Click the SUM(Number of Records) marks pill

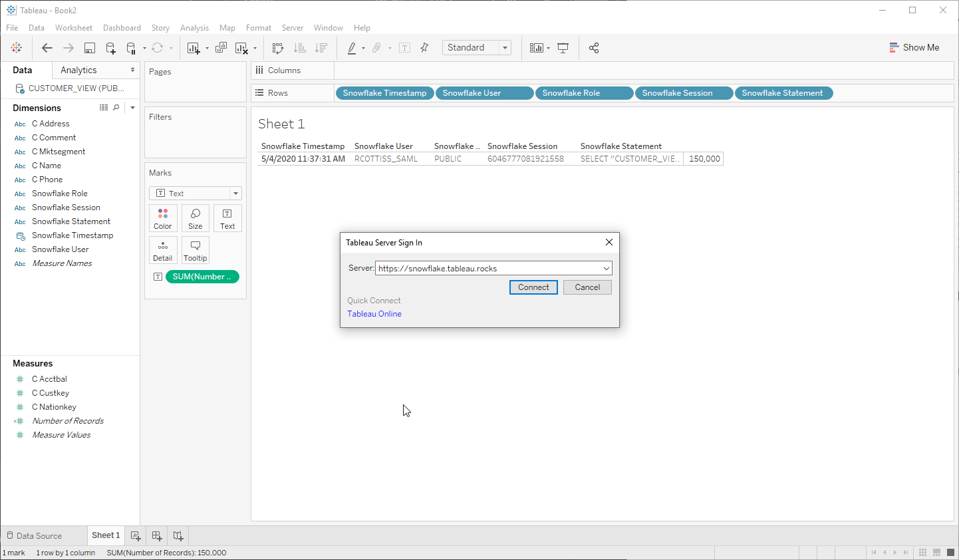(202, 277)
